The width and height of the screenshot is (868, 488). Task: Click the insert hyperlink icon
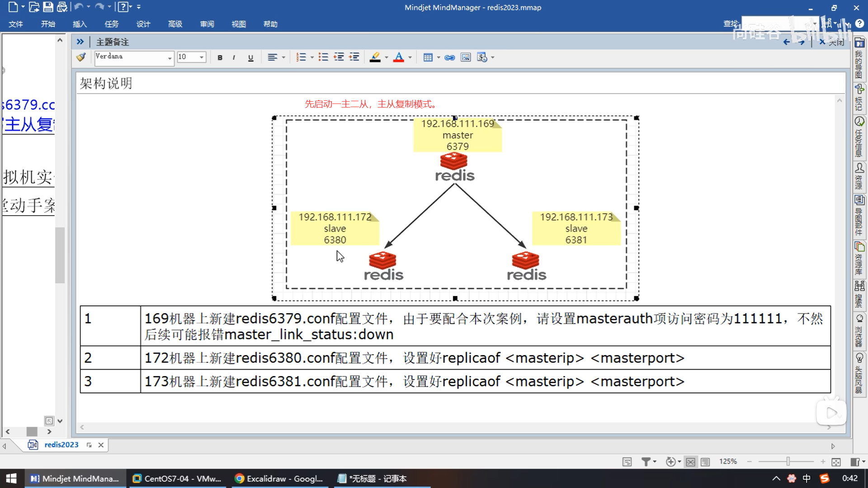449,57
